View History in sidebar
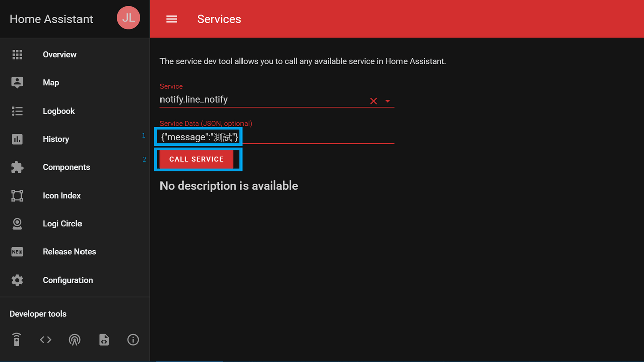 (x=75, y=139)
